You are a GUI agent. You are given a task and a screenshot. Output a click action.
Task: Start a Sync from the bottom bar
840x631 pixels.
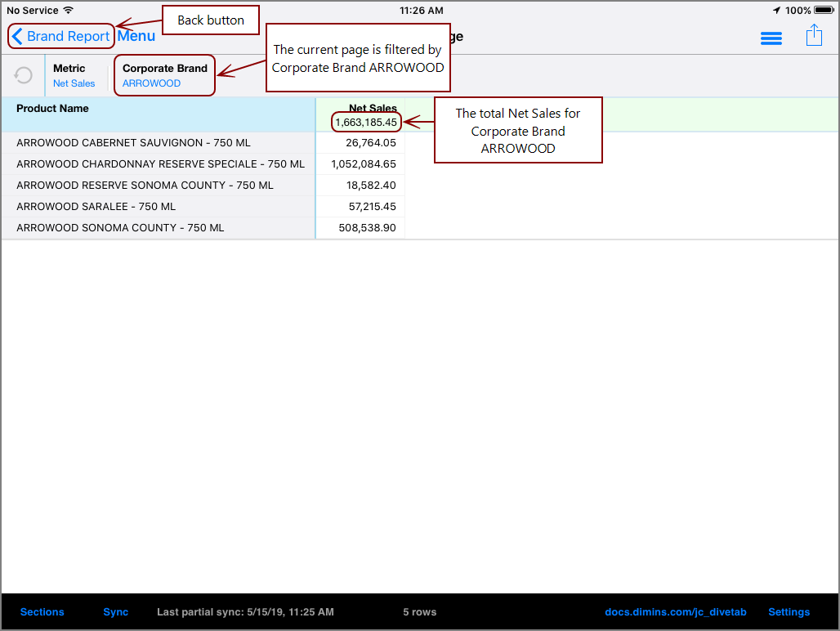pyautogui.click(x=115, y=612)
